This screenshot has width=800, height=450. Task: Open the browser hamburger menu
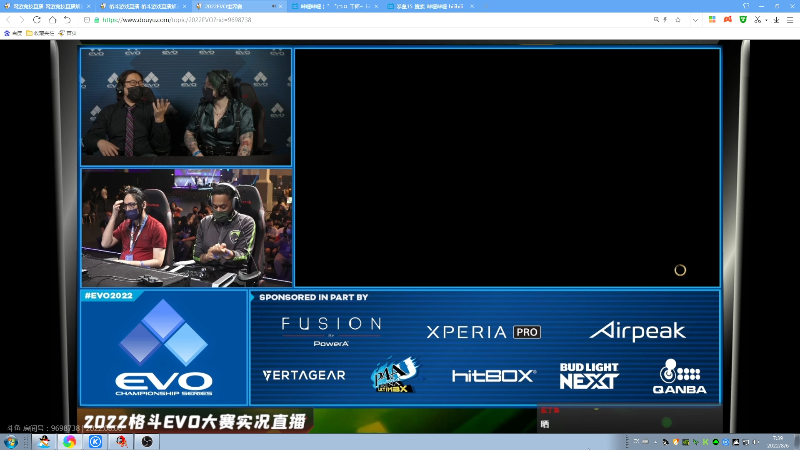(x=790, y=20)
